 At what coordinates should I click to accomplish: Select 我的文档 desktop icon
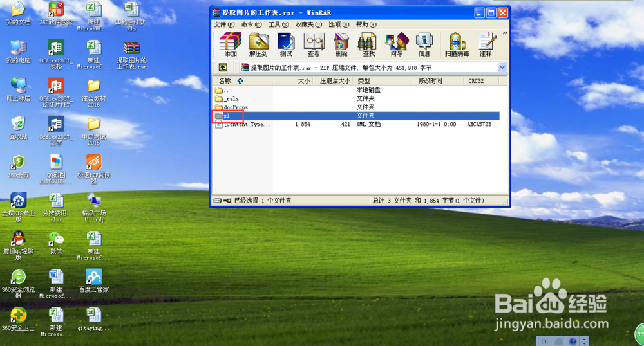[18, 14]
